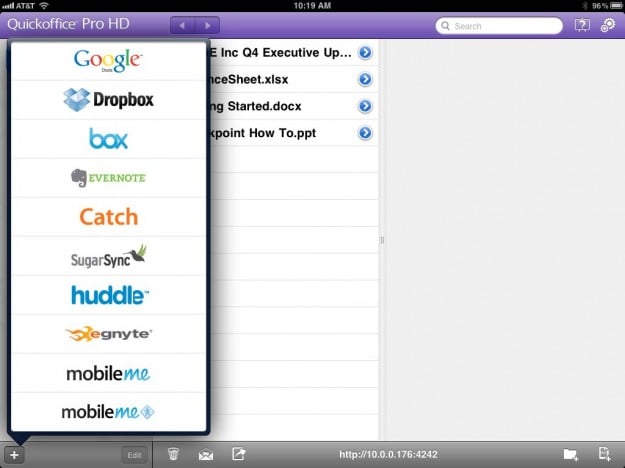The width and height of the screenshot is (625, 468).
Task: Select Evernote from the list
Action: [108, 178]
